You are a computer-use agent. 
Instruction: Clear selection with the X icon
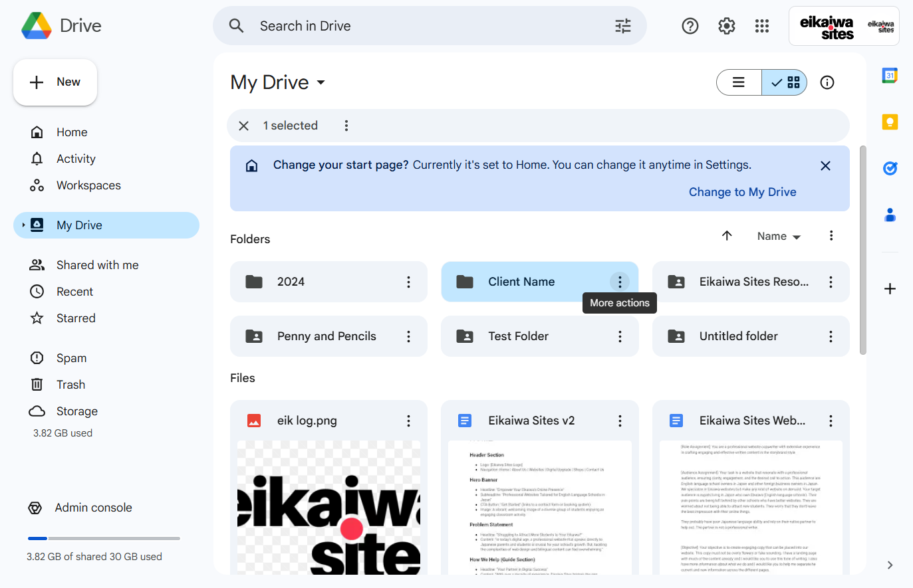[x=244, y=126]
